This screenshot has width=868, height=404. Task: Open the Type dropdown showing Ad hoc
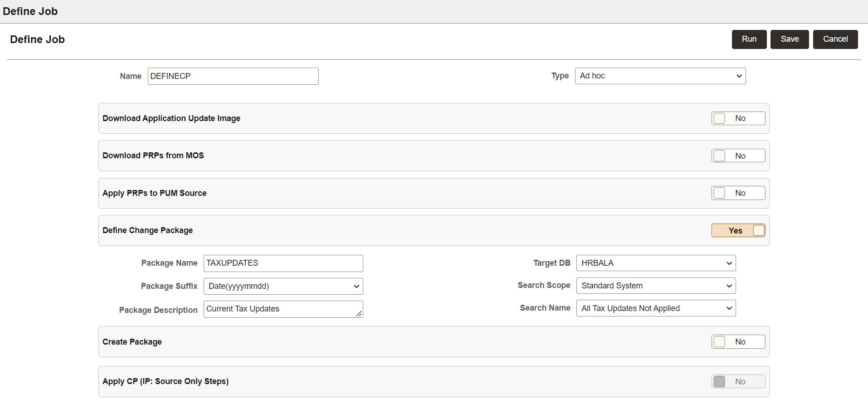click(660, 76)
